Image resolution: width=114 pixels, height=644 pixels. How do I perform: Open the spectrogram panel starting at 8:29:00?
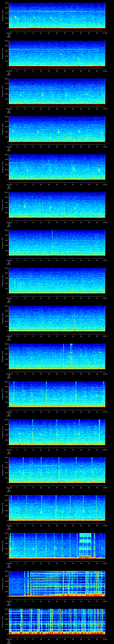pyautogui.click(x=57, y=357)
